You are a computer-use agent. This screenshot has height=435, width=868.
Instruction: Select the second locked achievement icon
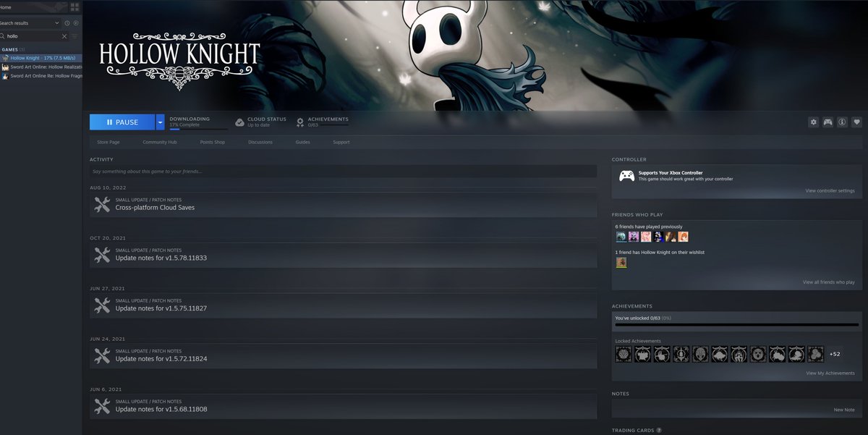643,354
